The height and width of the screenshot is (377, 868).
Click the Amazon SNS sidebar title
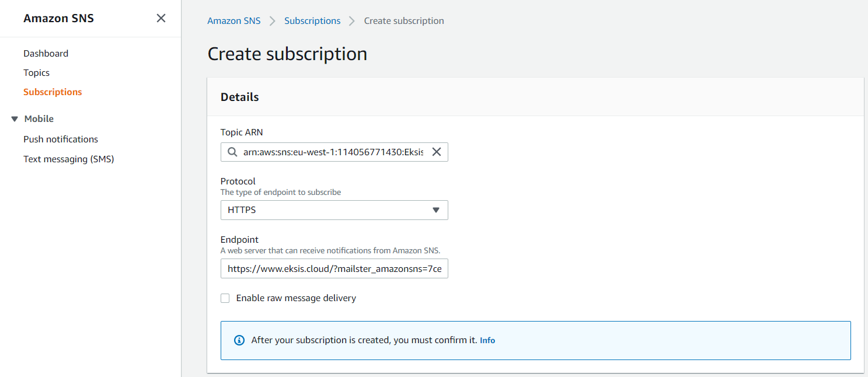pyautogui.click(x=58, y=18)
